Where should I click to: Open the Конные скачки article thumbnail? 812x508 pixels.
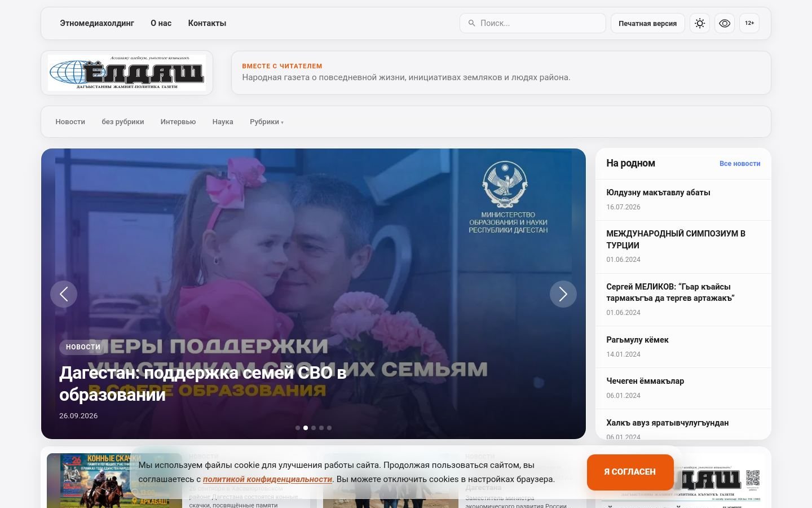pos(114,480)
